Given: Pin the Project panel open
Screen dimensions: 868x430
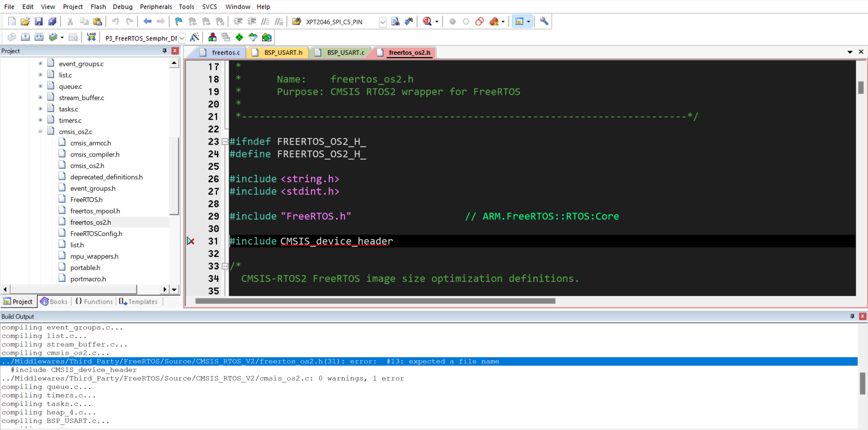Looking at the screenshot, I should [x=165, y=51].
